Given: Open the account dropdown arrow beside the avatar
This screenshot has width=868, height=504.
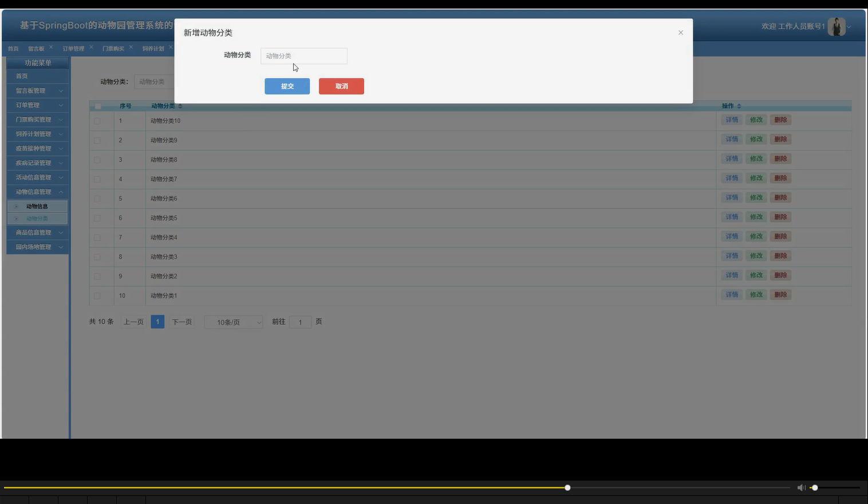Looking at the screenshot, I should pyautogui.click(x=849, y=27).
